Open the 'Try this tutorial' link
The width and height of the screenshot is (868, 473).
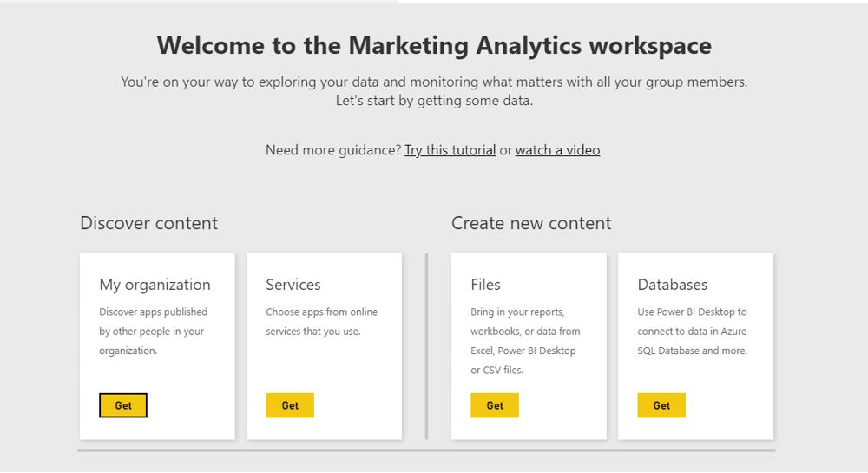[x=450, y=150]
